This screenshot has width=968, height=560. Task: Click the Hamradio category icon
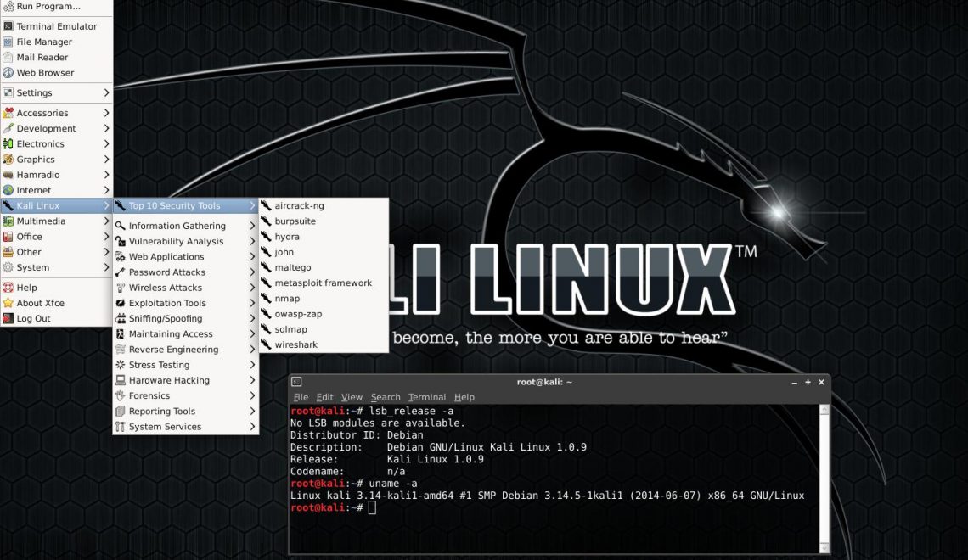[x=8, y=175]
